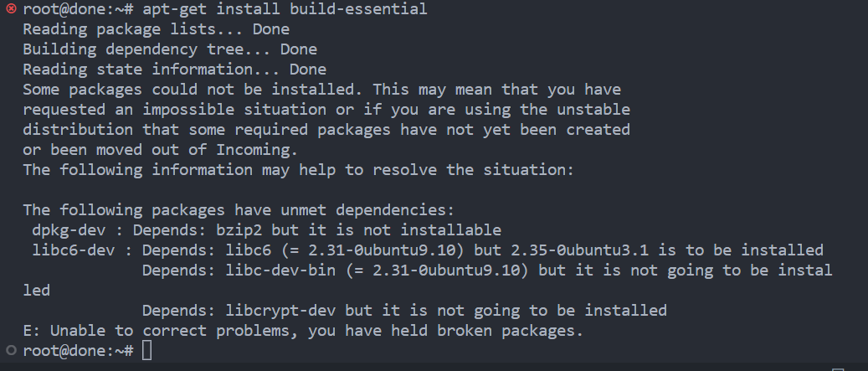The height and width of the screenshot is (371, 868).
Task: Click the 'Building dependency tree... Done' line
Action: 170,49
